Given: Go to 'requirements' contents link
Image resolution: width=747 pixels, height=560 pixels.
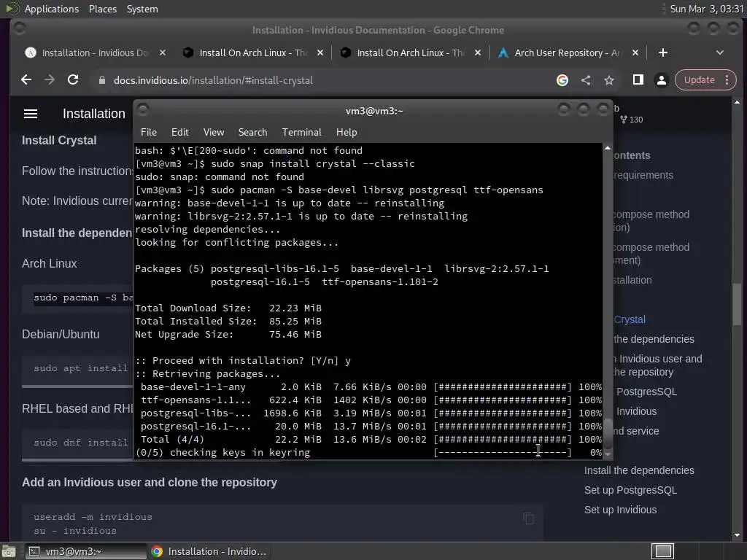Looking at the screenshot, I should coord(643,175).
